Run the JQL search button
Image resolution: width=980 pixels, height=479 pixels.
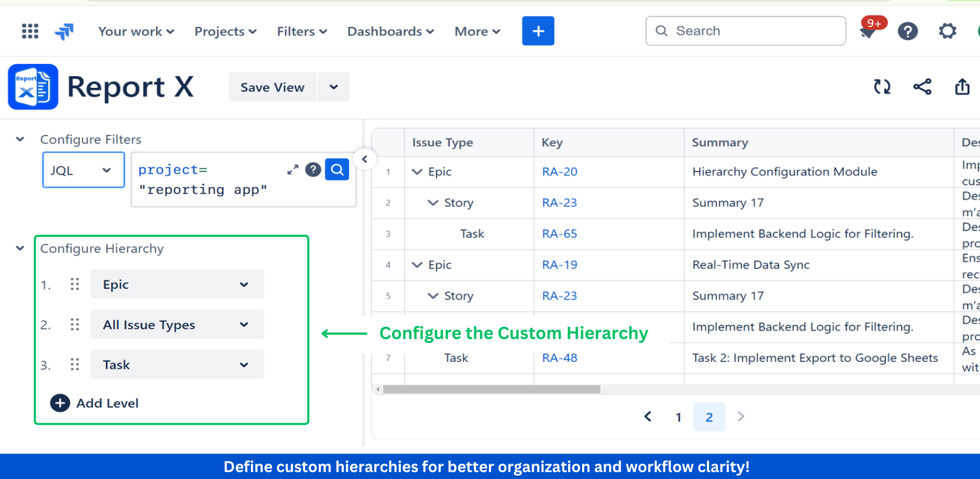[x=337, y=169]
